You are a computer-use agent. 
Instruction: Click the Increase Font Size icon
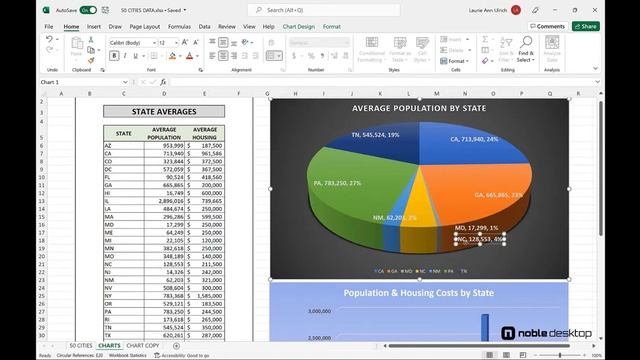click(x=184, y=42)
